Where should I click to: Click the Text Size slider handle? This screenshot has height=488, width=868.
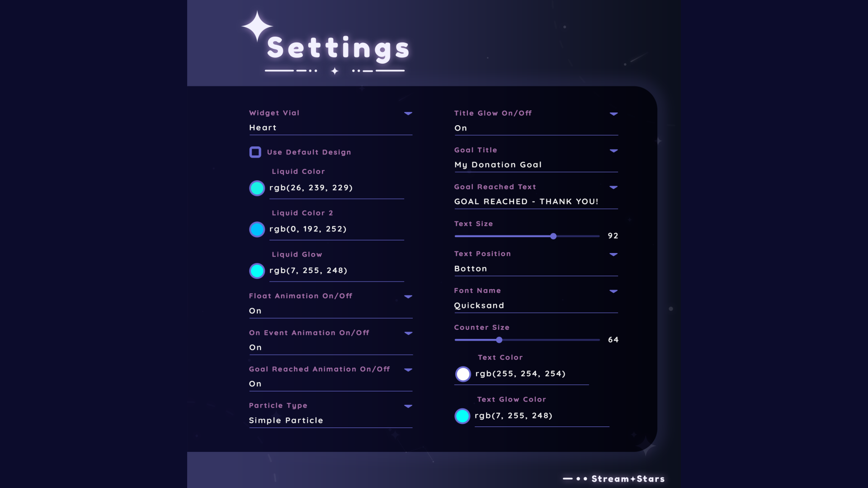pyautogui.click(x=553, y=236)
